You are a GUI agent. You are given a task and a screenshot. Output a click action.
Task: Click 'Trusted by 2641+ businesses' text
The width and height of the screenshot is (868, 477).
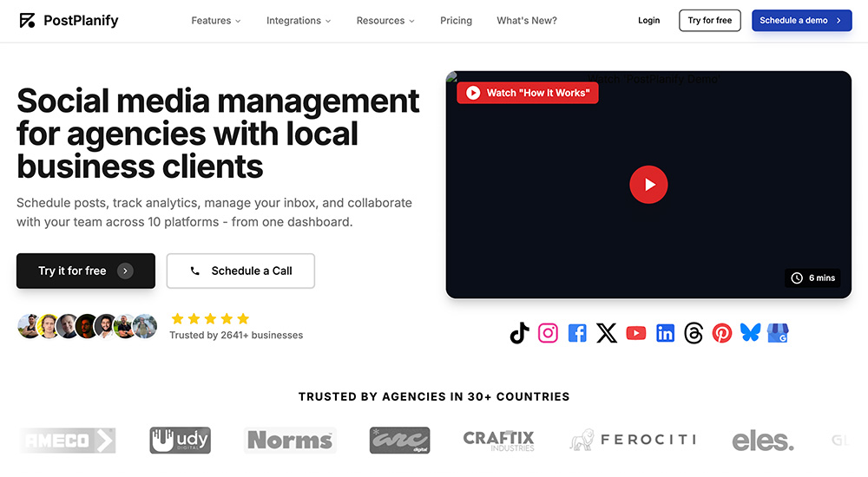point(236,336)
